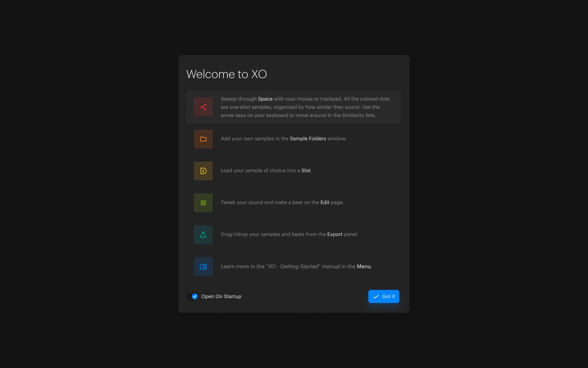The image size is (588, 368).
Task: Click the green Edit sliders icon
Action: pyautogui.click(x=203, y=203)
